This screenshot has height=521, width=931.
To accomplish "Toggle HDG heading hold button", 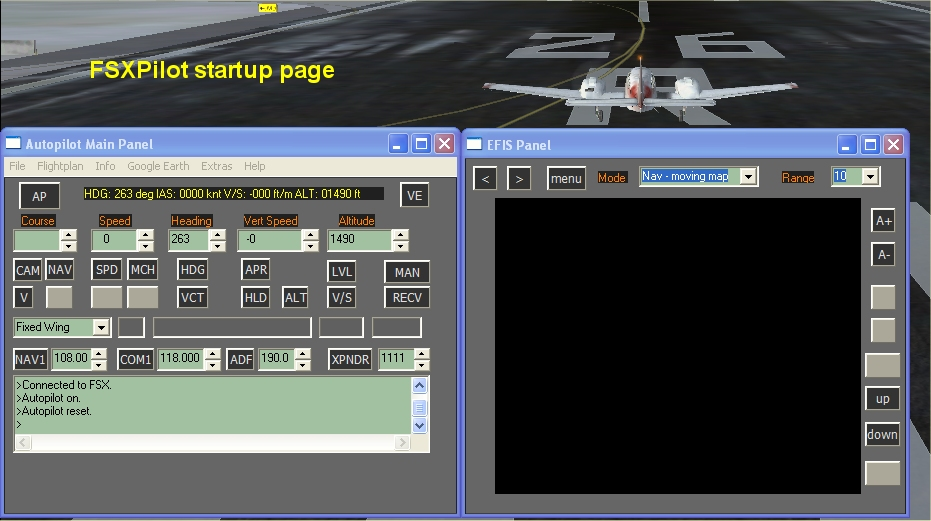I will click(192, 270).
